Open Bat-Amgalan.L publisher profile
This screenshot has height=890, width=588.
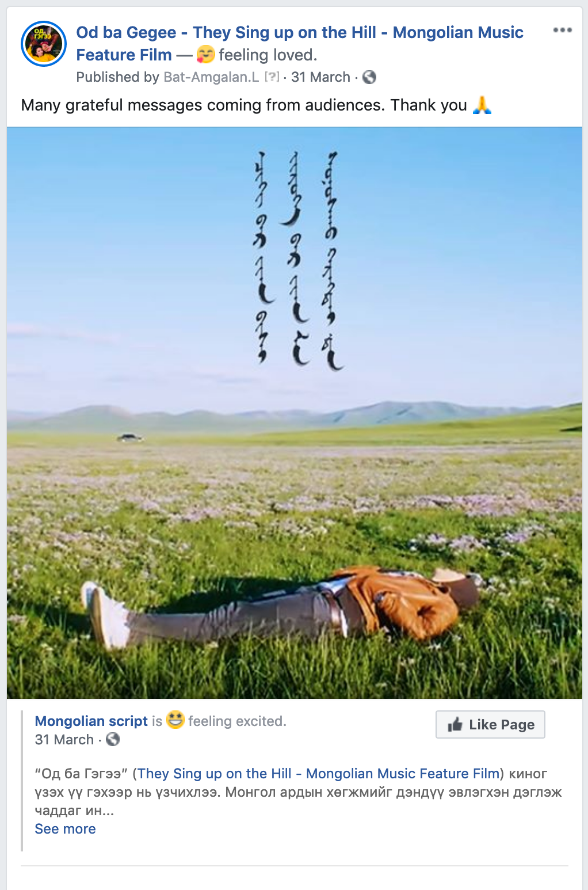pyautogui.click(x=211, y=77)
